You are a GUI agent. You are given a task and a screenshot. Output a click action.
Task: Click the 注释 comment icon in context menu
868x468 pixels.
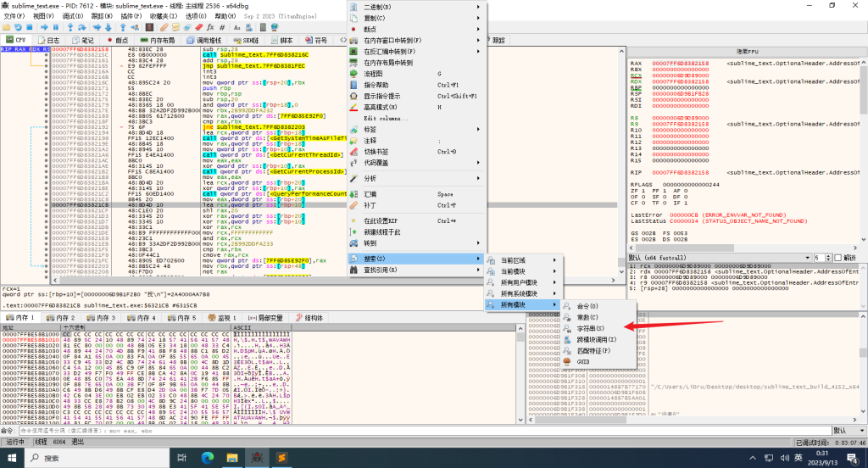tap(355, 140)
